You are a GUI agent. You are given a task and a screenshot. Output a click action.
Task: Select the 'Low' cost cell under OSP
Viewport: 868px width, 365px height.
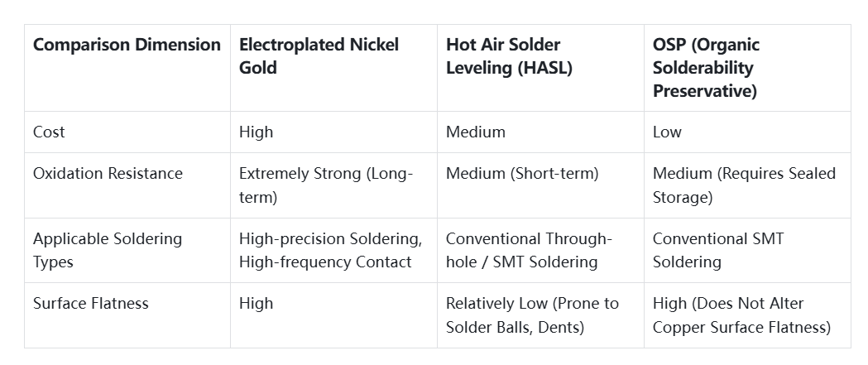click(667, 132)
